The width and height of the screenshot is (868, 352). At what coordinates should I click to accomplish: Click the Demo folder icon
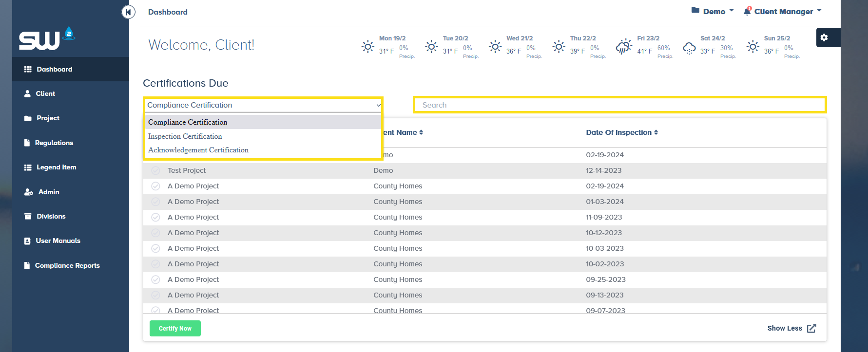[695, 11]
